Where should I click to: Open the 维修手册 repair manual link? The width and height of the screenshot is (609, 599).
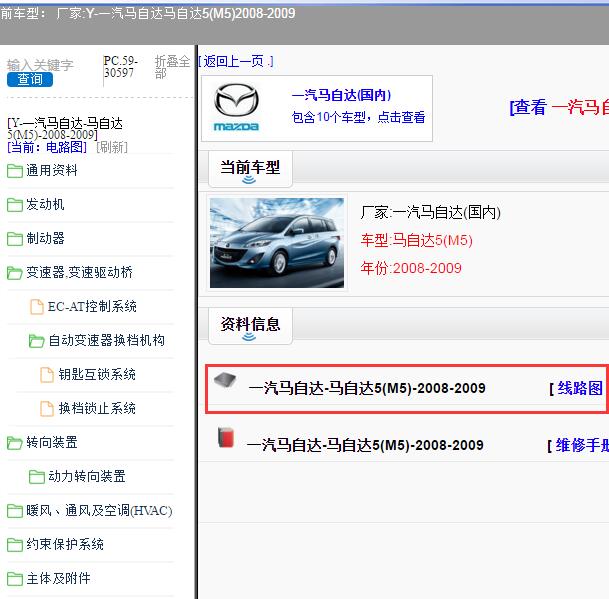point(582,445)
